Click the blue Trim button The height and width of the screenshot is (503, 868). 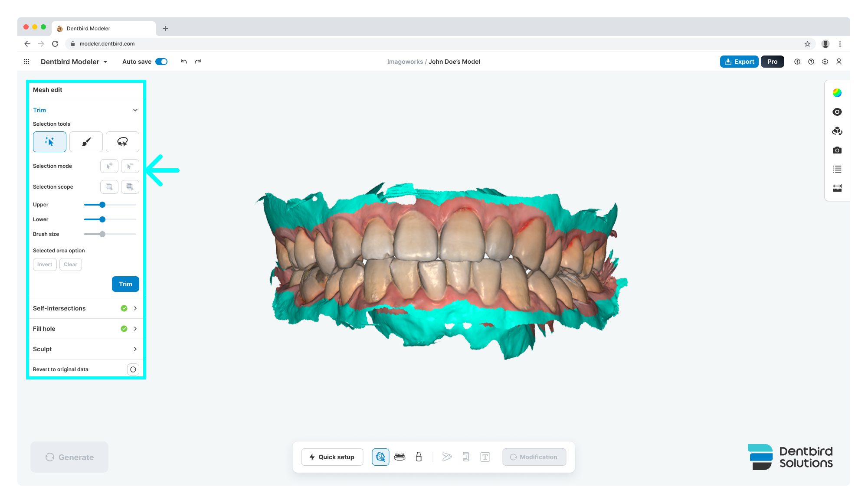coord(125,284)
